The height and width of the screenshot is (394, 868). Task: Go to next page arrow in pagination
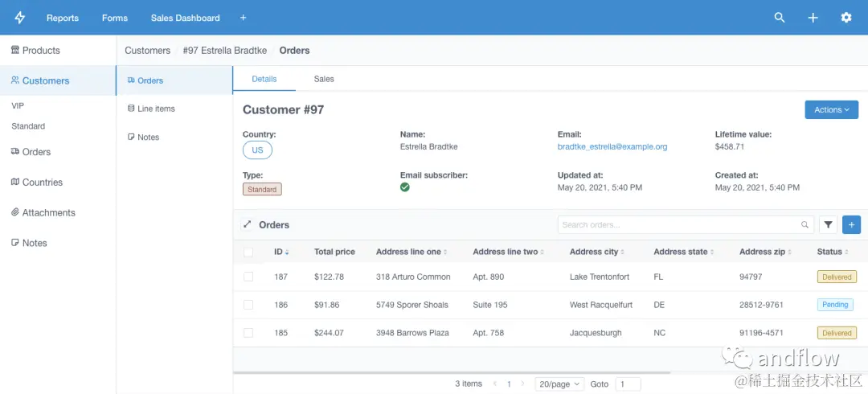[522, 384]
